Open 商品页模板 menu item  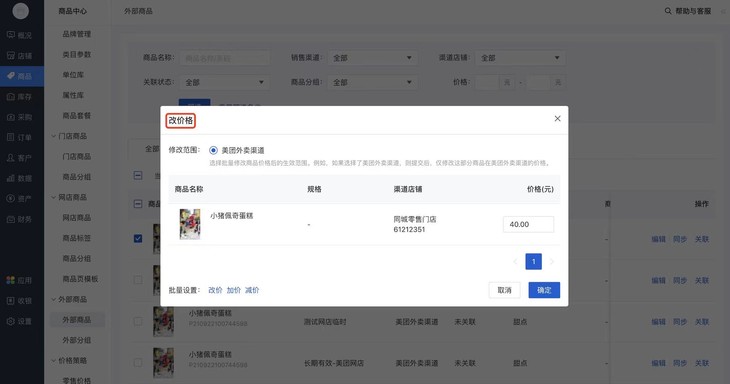(80, 279)
